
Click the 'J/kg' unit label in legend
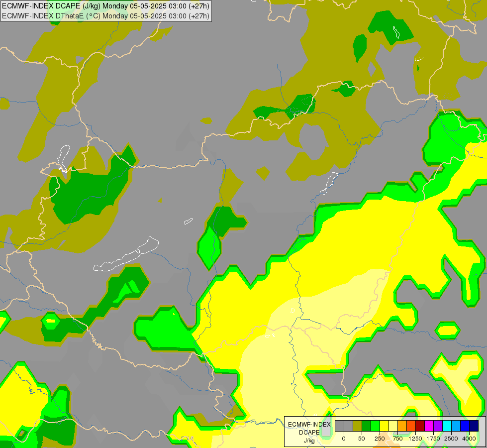[309, 441]
